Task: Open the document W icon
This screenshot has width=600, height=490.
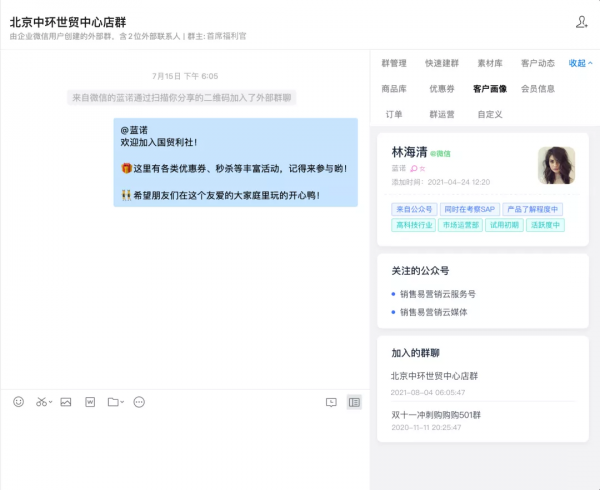Action: click(x=90, y=402)
